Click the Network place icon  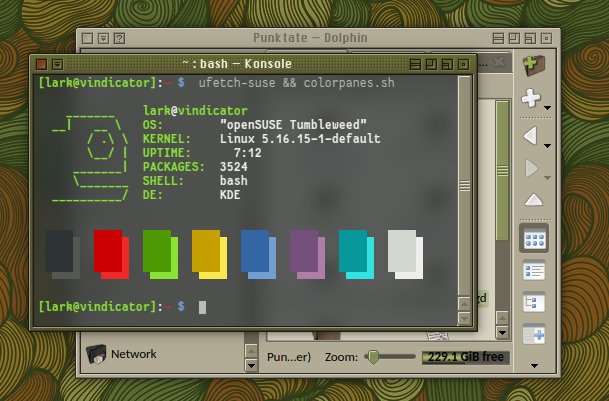[x=96, y=354]
